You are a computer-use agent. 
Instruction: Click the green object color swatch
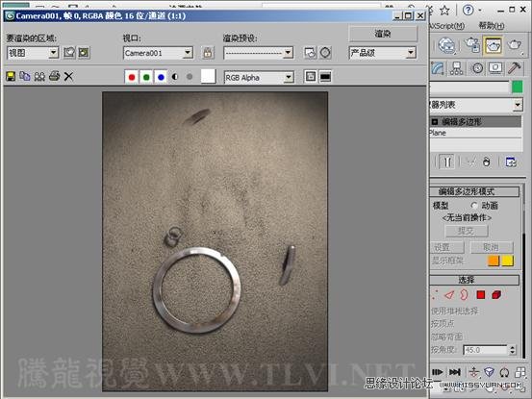[517, 87]
